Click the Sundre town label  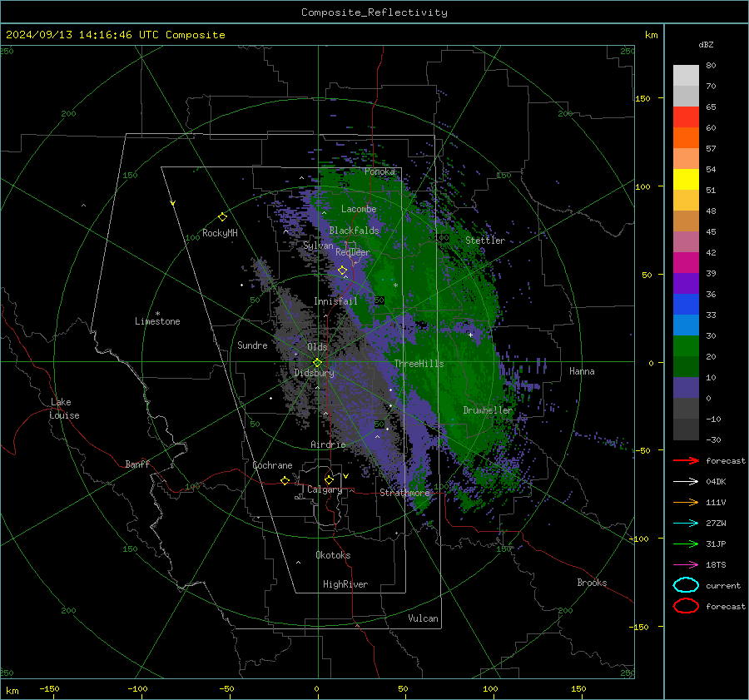point(252,345)
